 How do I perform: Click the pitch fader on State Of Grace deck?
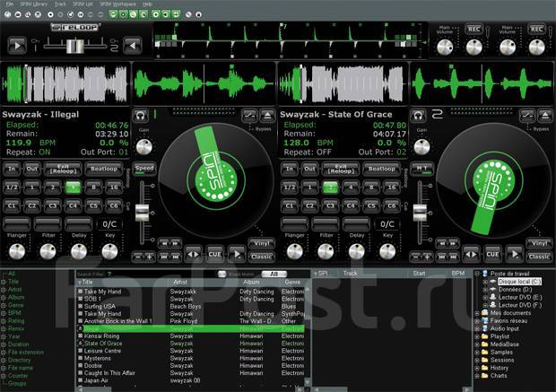[x=420, y=213]
